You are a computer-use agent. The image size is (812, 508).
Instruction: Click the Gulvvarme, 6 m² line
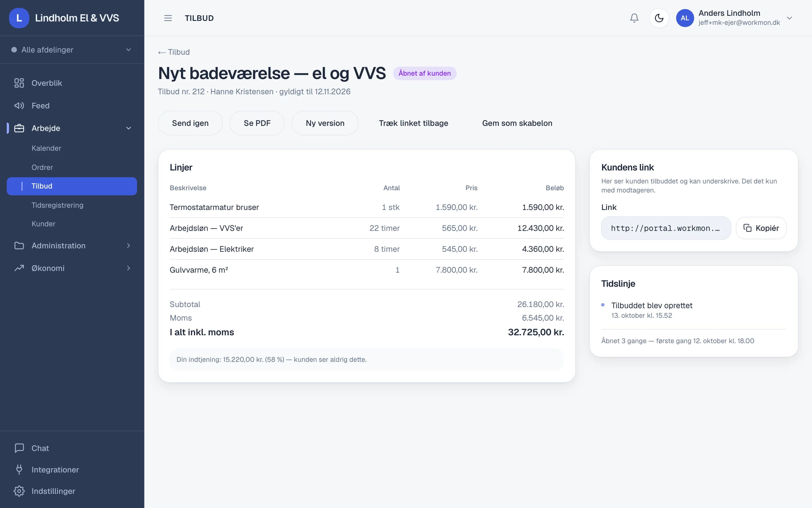pos(367,270)
